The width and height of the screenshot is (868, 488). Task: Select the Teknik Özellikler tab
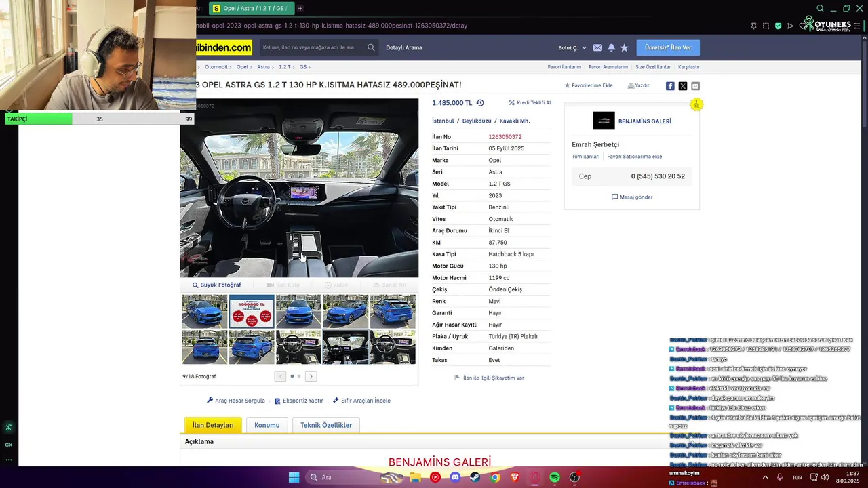point(326,425)
